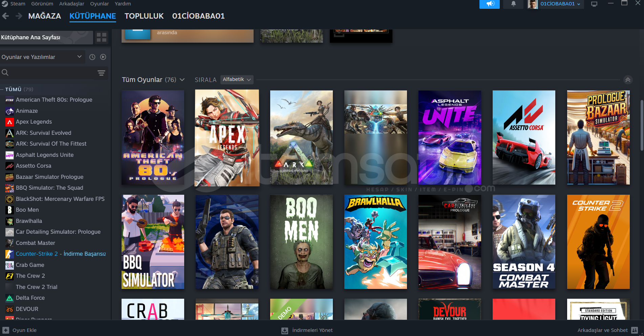Open Asphalt Legends Unite cover
Viewport: 644px width, 336px height.
450,138
